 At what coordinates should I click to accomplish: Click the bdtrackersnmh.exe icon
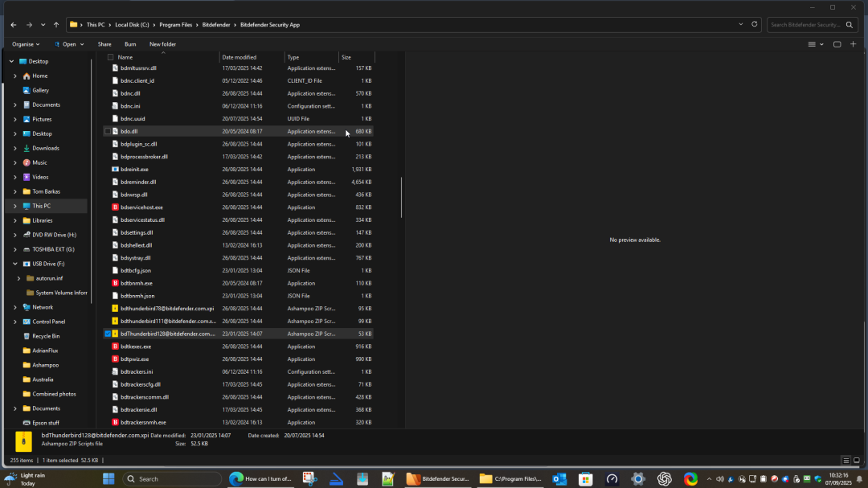[x=115, y=423]
